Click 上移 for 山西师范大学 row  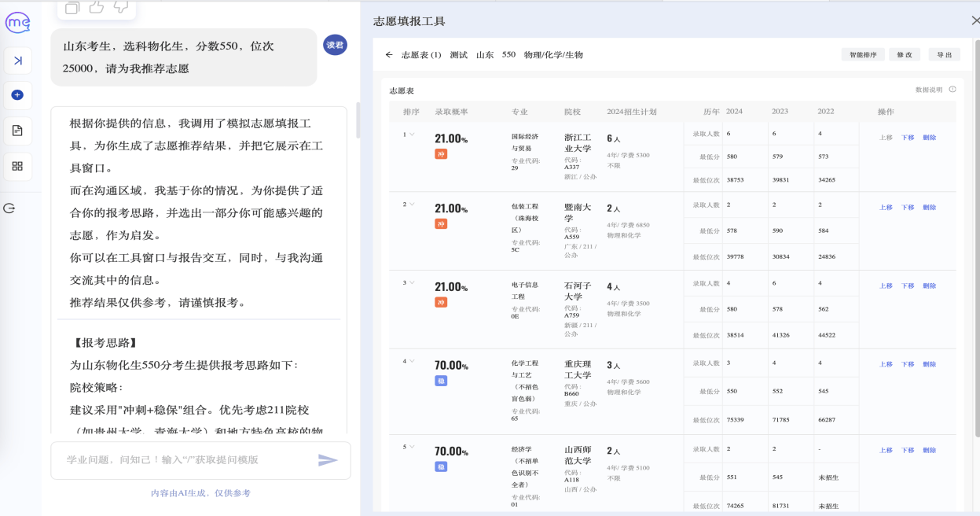point(886,451)
